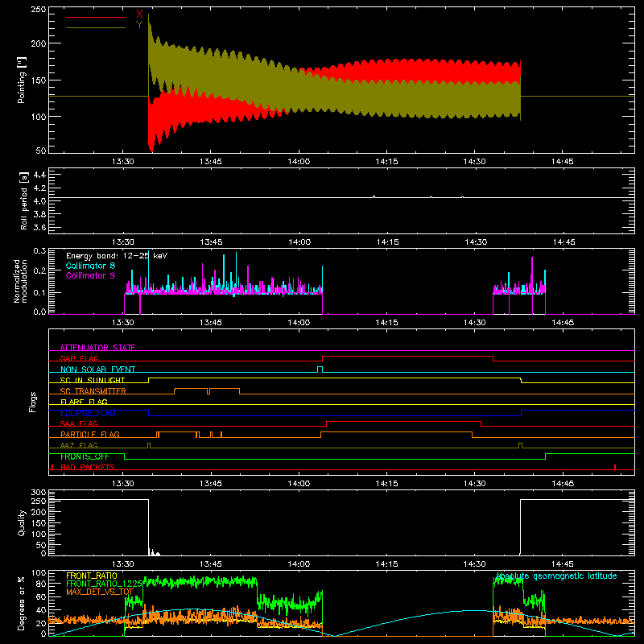Screen dimensions: 644x644
Task: Select the SAA_FLAG label
Action: coord(79,423)
